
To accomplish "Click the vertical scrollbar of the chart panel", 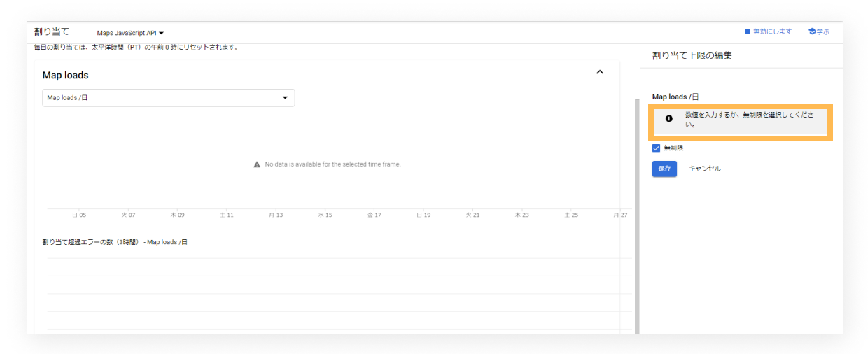I will (x=636, y=210).
